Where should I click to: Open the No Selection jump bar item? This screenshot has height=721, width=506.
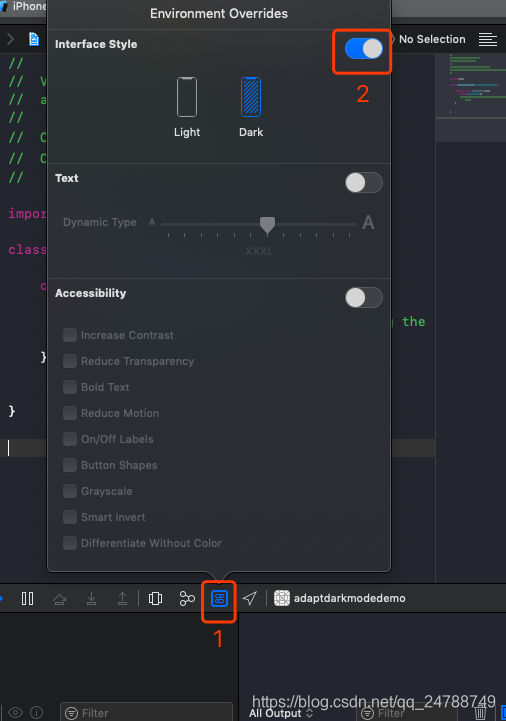432,40
